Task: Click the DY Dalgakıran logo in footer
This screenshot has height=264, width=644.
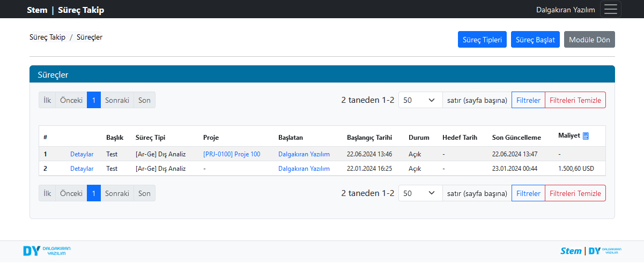Action: [x=47, y=251]
